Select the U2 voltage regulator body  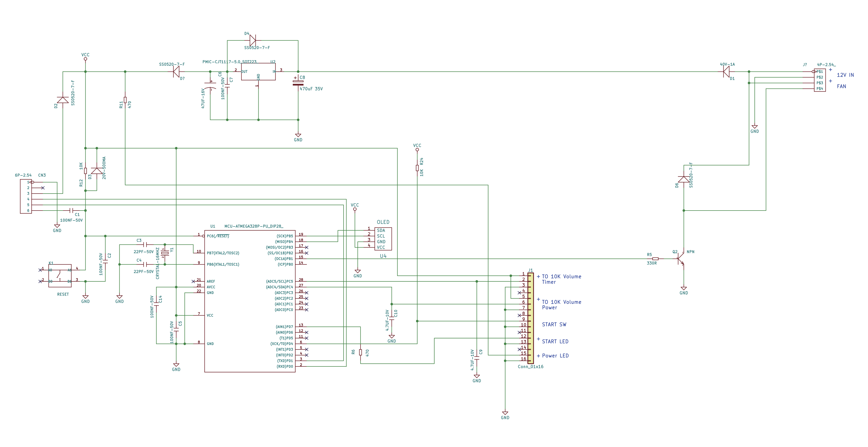pos(258,71)
